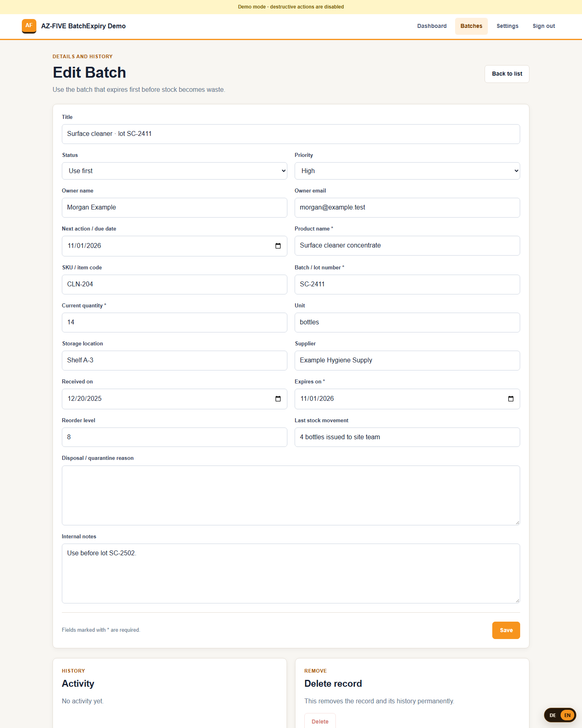Switch language to EN

pos(567,715)
